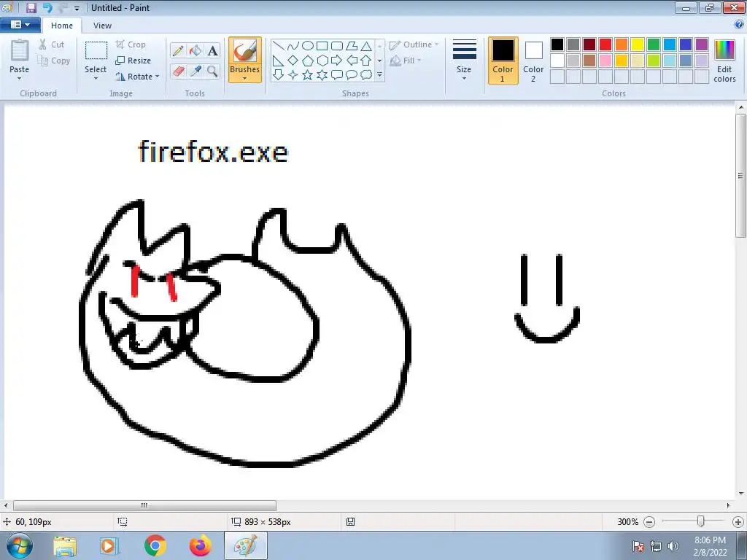Choose the Oval shape
The height and width of the screenshot is (560, 747).
(x=308, y=46)
